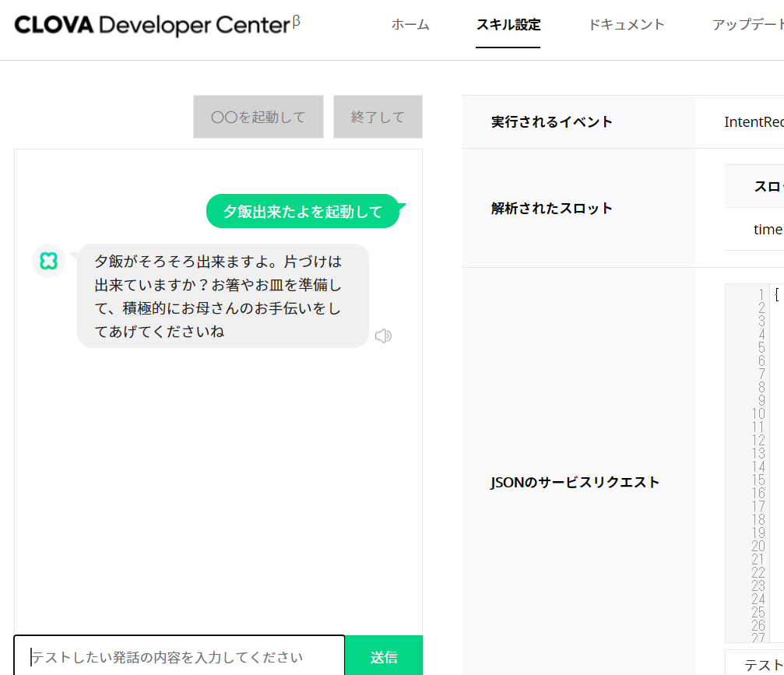Select the IntentRequest event value
The width and height of the screenshot is (784, 675).
754,122
